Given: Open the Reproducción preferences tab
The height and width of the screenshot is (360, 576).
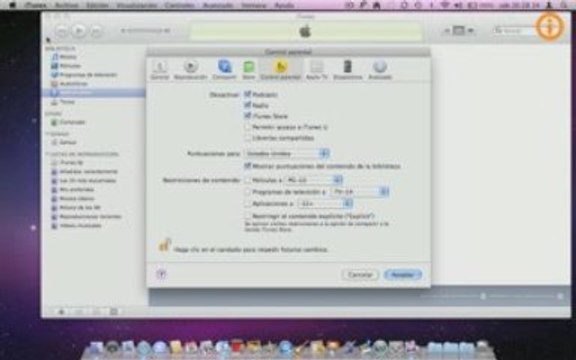Looking at the screenshot, I should click(190, 70).
